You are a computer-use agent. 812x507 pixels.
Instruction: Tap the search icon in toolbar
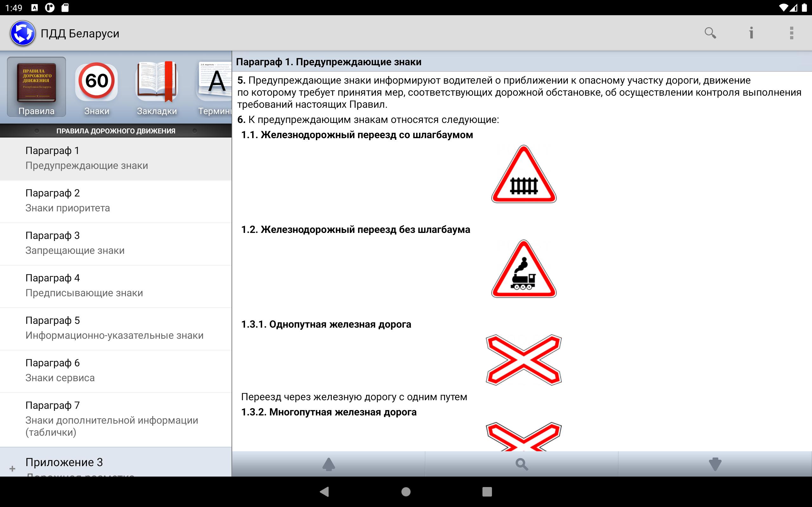[x=711, y=33]
